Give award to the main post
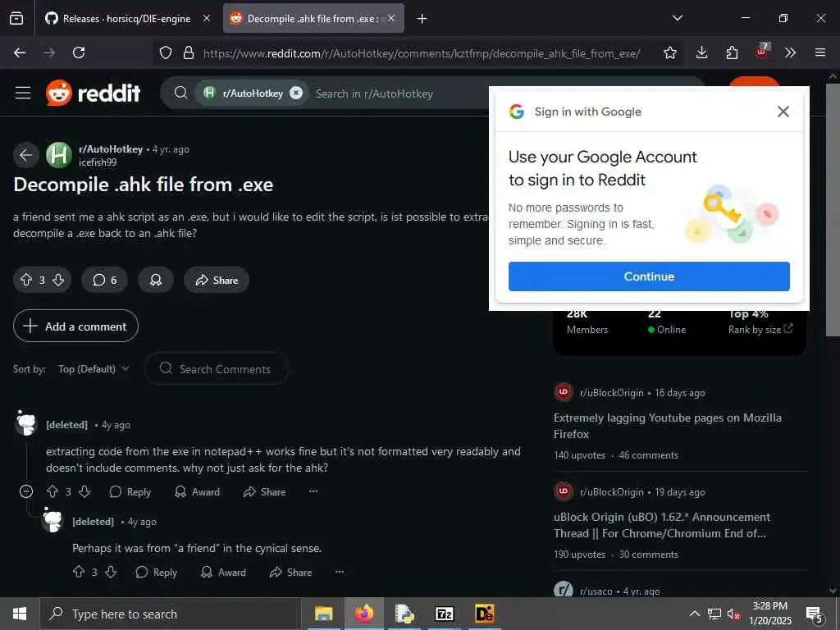The width and height of the screenshot is (840, 630). point(156,281)
